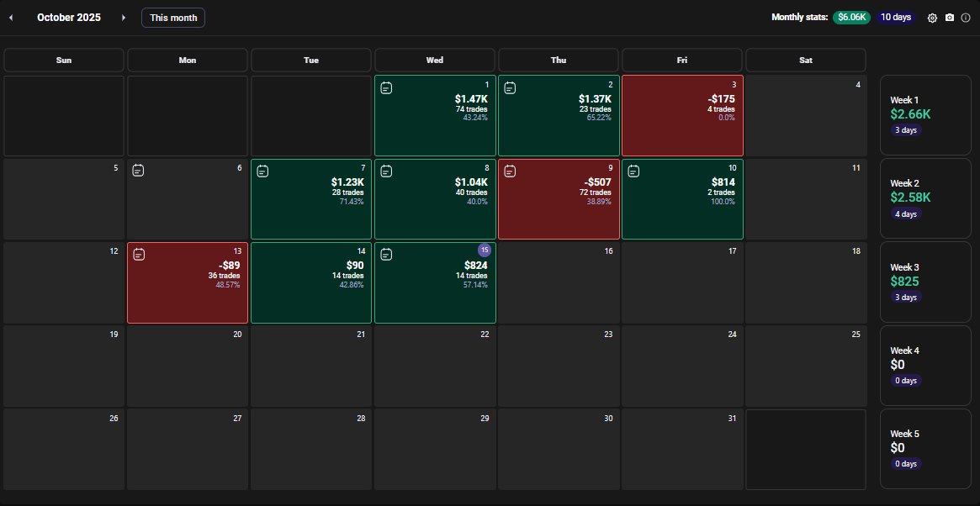
Task: Click the $825 Week 3 total
Action: click(x=905, y=281)
